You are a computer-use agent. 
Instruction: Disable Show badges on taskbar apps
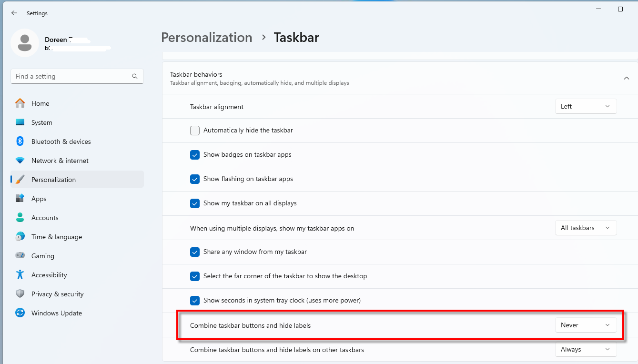point(195,154)
